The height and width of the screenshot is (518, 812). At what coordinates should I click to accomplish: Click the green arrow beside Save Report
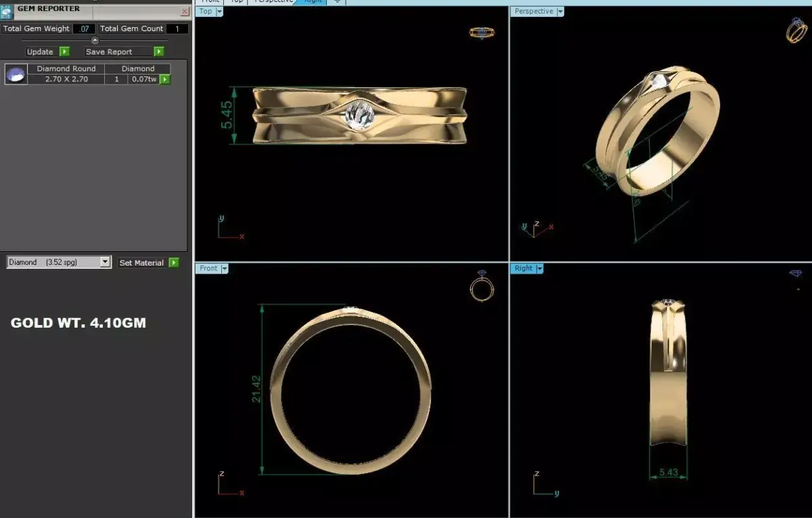pos(158,51)
